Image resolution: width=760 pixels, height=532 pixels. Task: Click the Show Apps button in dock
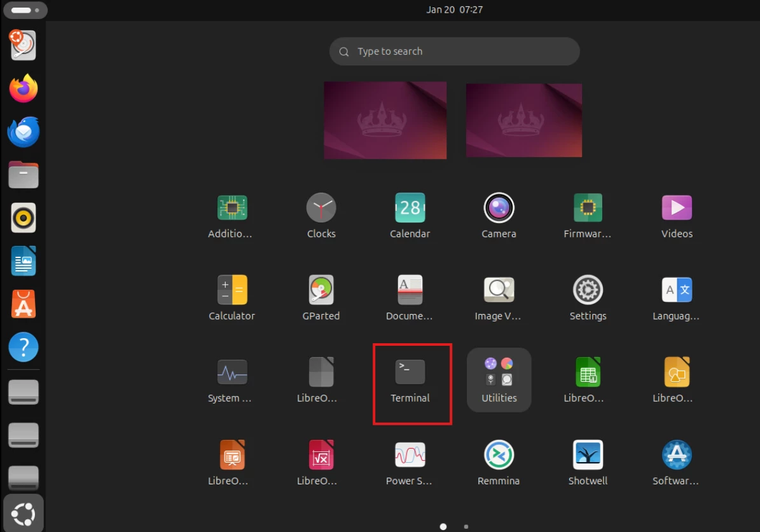(x=24, y=514)
